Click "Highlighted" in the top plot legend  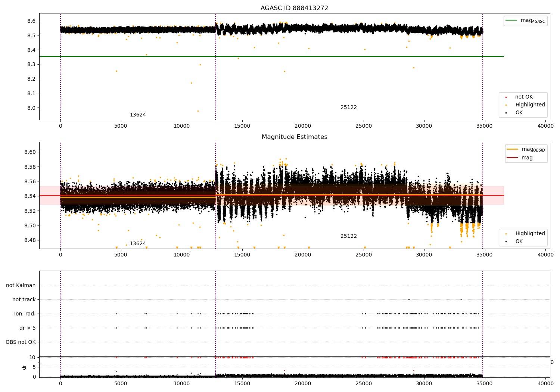point(530,105)
